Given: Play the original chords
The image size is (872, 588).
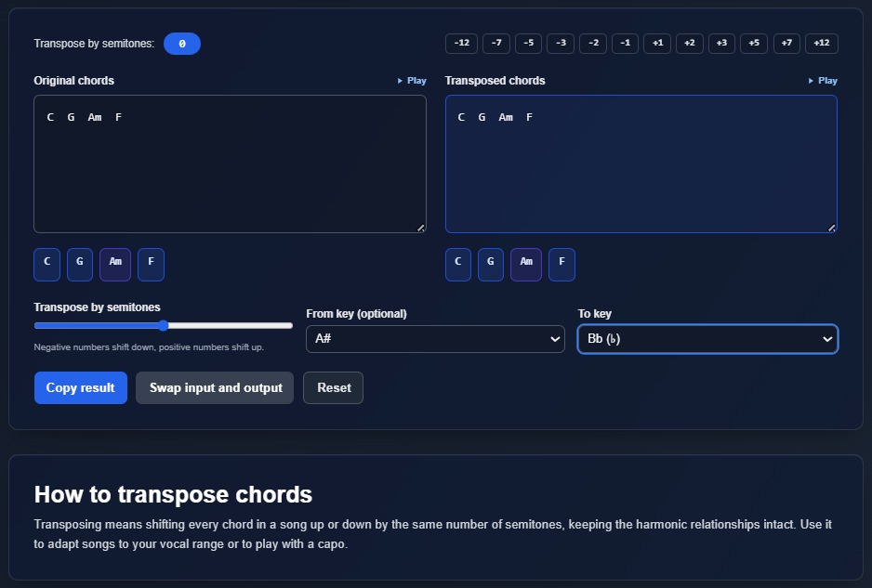Looking at the screenshot, I should coord(411,81).
